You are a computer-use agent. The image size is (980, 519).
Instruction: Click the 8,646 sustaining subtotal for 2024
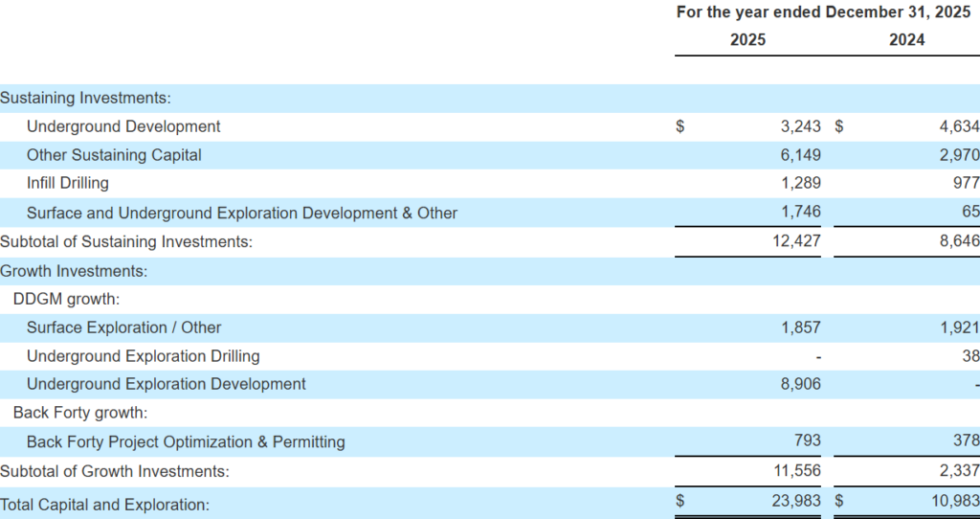click(959, 242)
